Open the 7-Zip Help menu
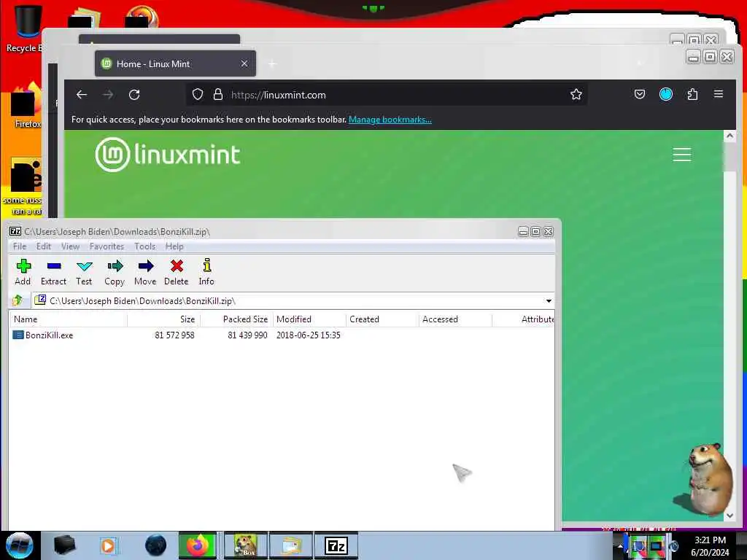747x560 pixels. coord(174,246)
